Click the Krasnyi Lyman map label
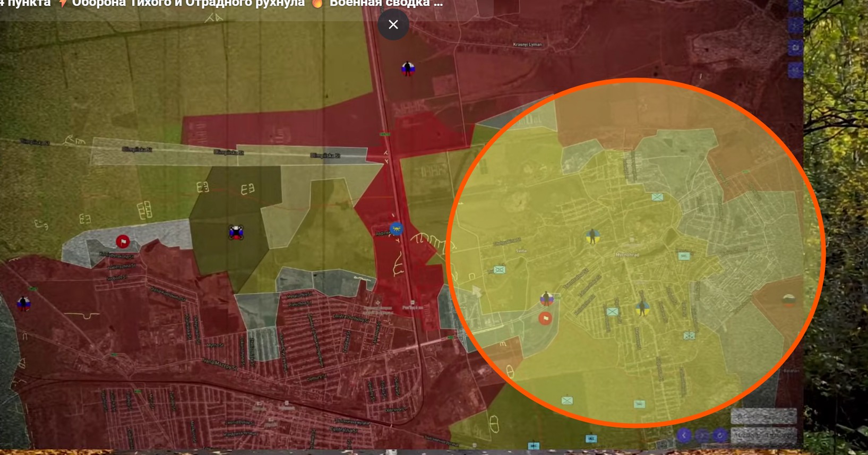868x455 pixels. (x=527, y=45)
